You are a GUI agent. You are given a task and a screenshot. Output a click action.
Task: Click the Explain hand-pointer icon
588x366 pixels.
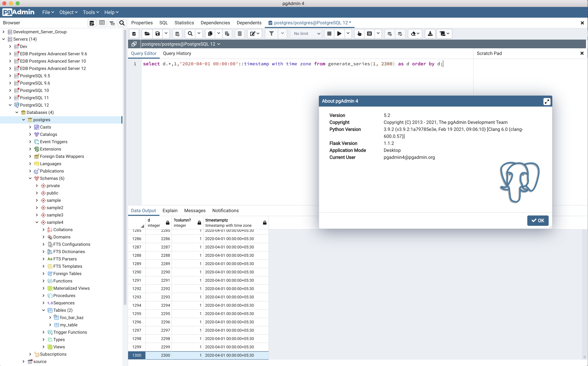359,34
